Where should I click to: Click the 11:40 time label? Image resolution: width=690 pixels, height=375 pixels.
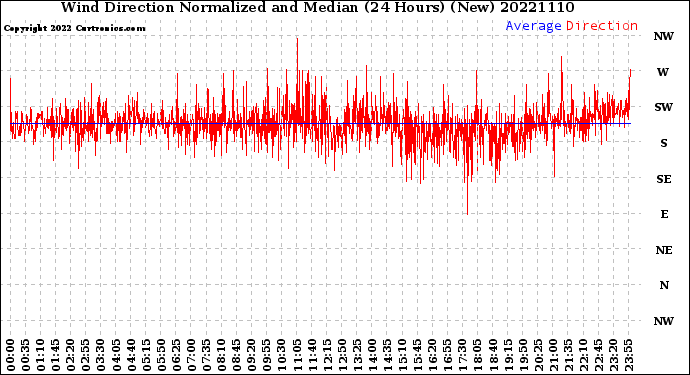[x=312, y=356]
